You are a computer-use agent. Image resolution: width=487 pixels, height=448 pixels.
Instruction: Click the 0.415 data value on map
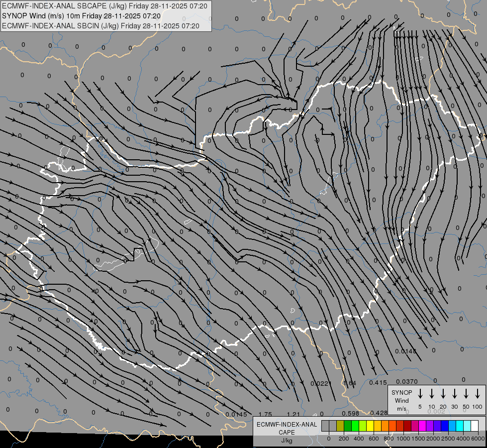tap(378, 382)
